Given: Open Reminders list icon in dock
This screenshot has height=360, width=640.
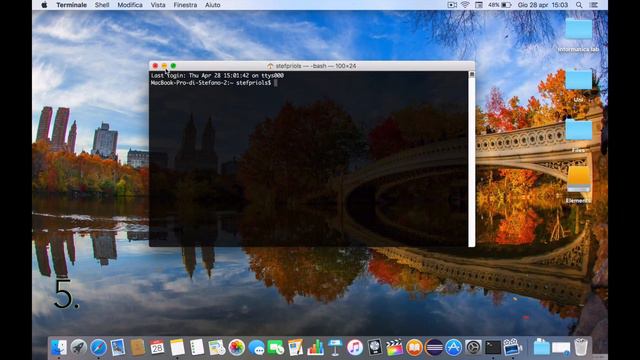Looking at the screenshot, I should (197, 347).
